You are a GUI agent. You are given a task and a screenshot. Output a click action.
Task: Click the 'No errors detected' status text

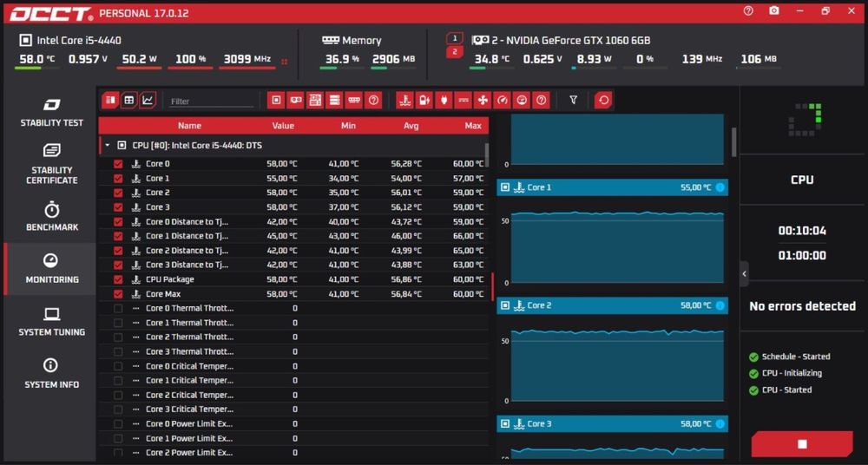[x=802, y=306]
